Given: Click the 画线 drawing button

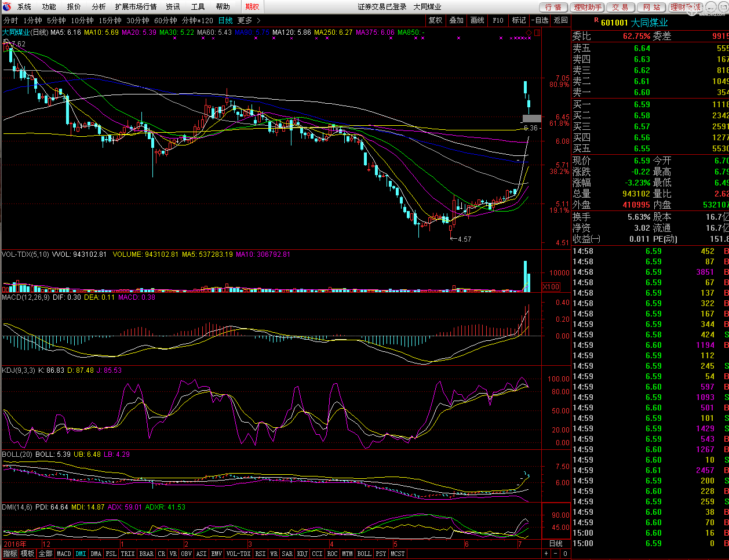Looking at the screenshot, I should [478, 20].
